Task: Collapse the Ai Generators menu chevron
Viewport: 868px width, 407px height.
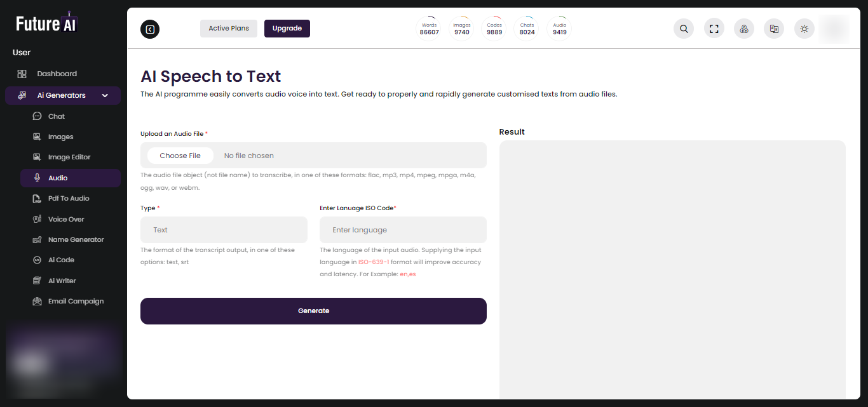Action: coord(105,96)
